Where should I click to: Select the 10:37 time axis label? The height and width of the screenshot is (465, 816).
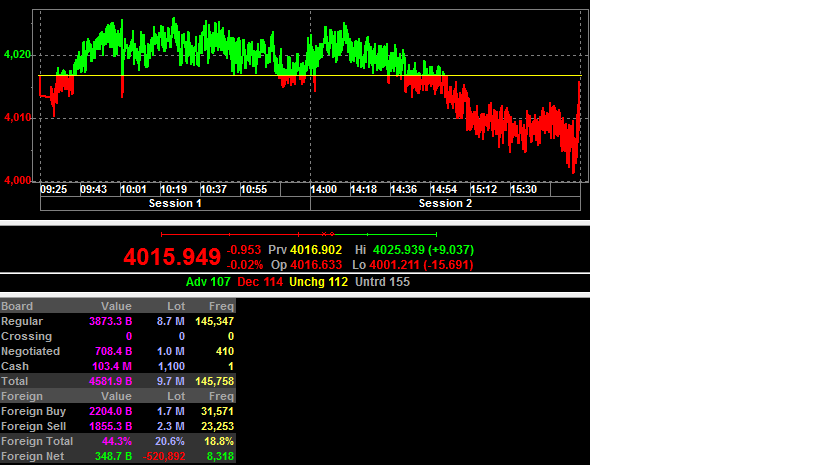214,189
